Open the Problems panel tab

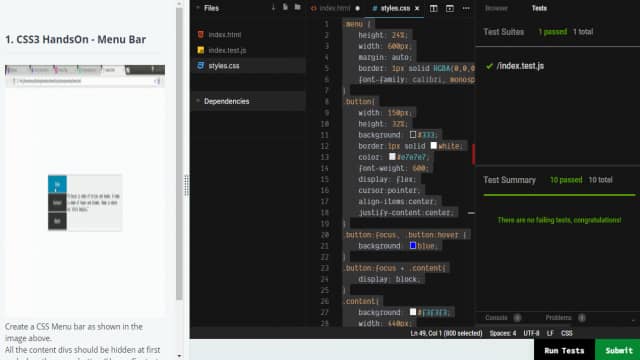pos(558,318)
